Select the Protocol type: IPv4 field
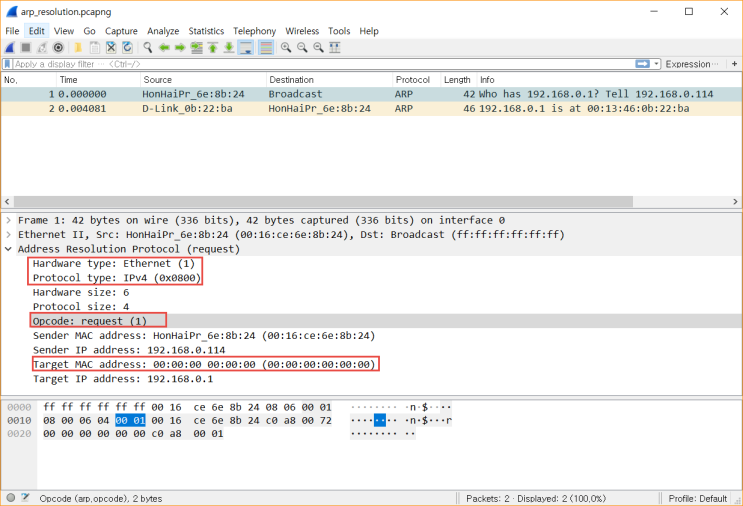The width and height of the screenshot is (743, 506). [x=117, y=278]
